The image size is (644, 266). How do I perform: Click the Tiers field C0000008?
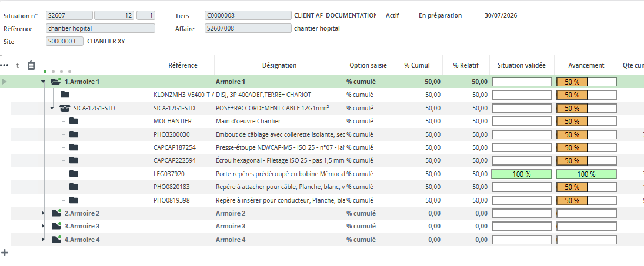point(248,16)
